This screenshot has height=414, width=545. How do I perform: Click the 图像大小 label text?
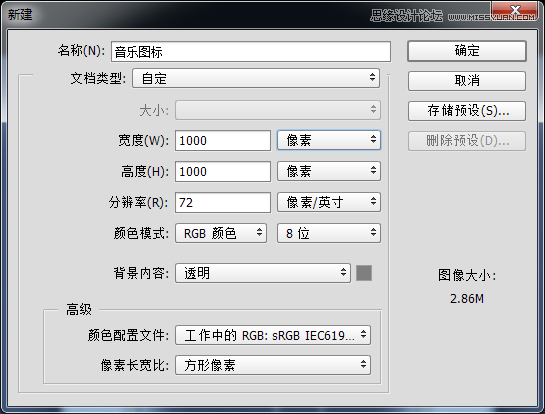point(467,275)
